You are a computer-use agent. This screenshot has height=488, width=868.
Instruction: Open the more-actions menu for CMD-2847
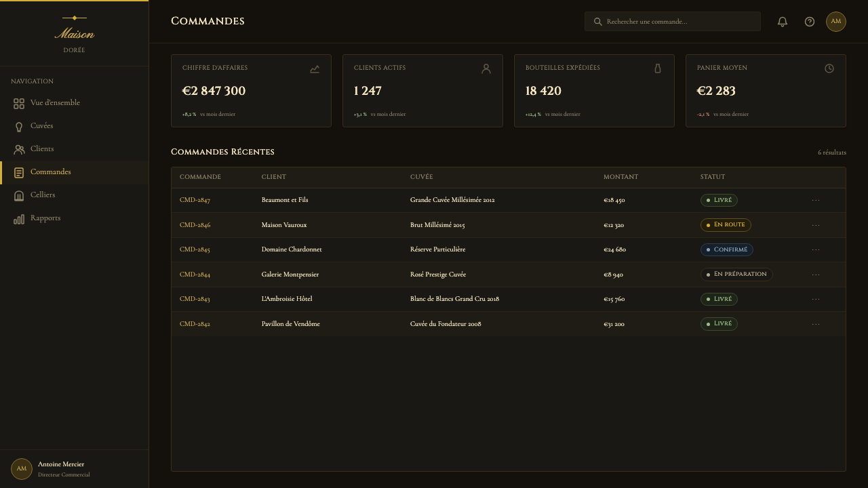tap(816, 201)
